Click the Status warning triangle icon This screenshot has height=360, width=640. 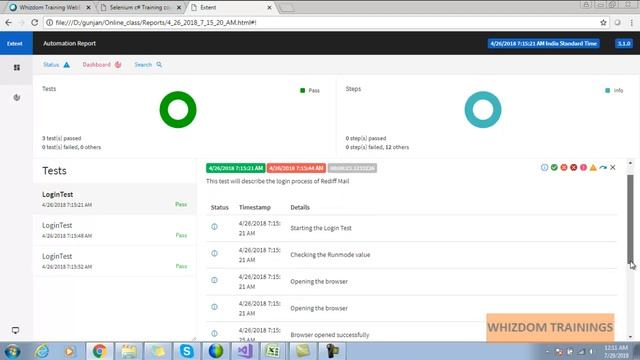(67, 64)
